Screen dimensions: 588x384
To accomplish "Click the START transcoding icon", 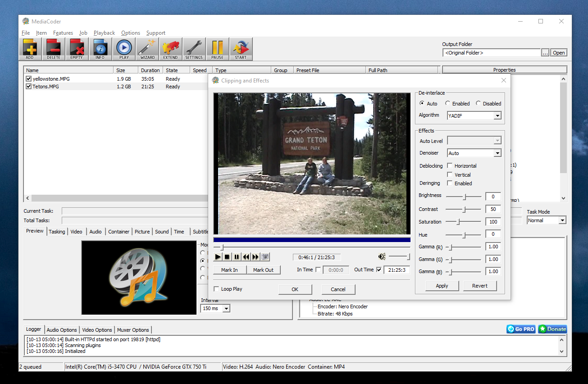I will coord(241,49).
